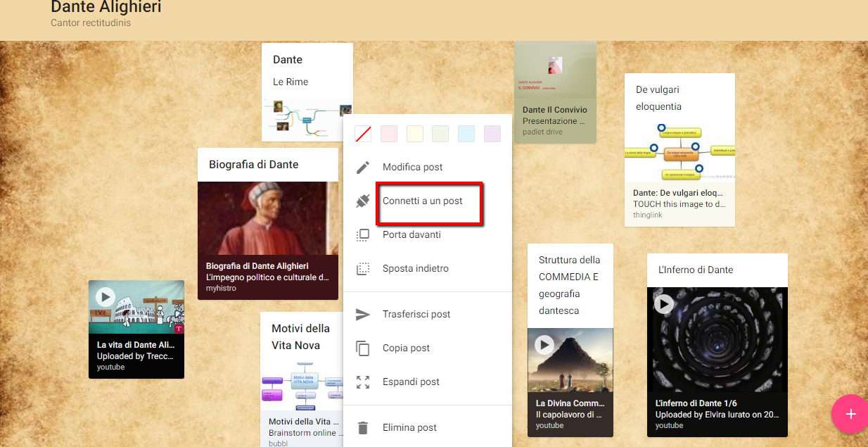Viewport: 868px width, 447px height.
Task: Open the 'thinglink' source link
Action: 647,215
